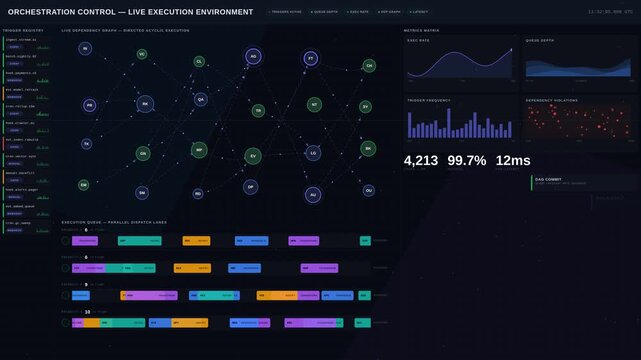The height and width of the screenshot is (360, 641).
Task: Click the green CH node
Action: pyautogui.click(x=369, y=65)
